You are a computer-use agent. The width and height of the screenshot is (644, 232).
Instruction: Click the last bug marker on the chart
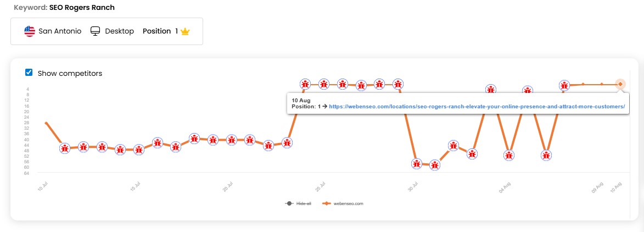pyautogui.click(x=564, y=85)
